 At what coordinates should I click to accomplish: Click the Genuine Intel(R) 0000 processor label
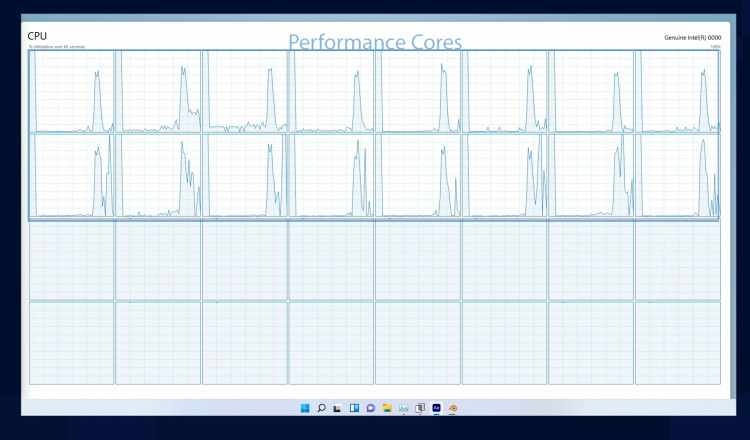[x=691, y=37]
